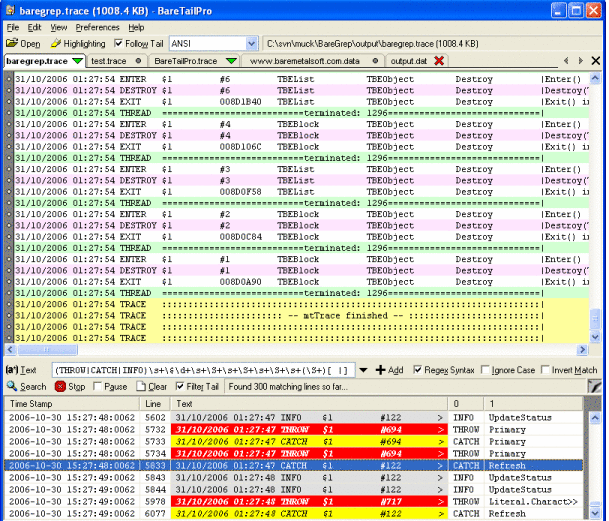Click the green triangle on baregrep.trace tab
The height and width of the screenshot is (521, 609).
pos(77,61)
